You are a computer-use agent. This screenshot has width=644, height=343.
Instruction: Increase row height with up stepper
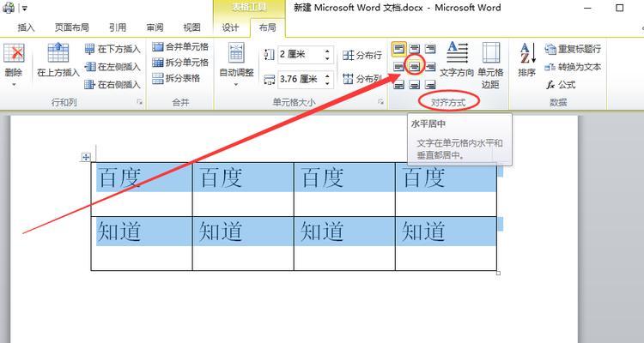point(327,51)
